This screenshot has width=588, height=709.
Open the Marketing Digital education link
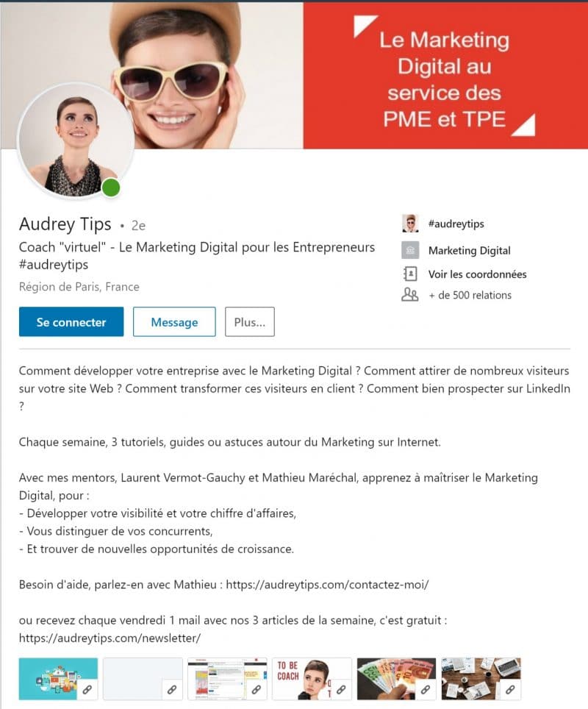(469, 250)
